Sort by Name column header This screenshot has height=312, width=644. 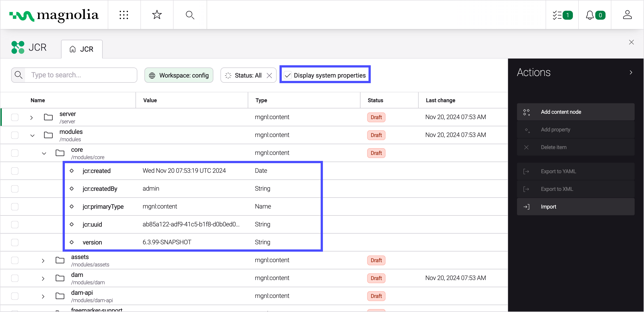click(x=38, y=100)
